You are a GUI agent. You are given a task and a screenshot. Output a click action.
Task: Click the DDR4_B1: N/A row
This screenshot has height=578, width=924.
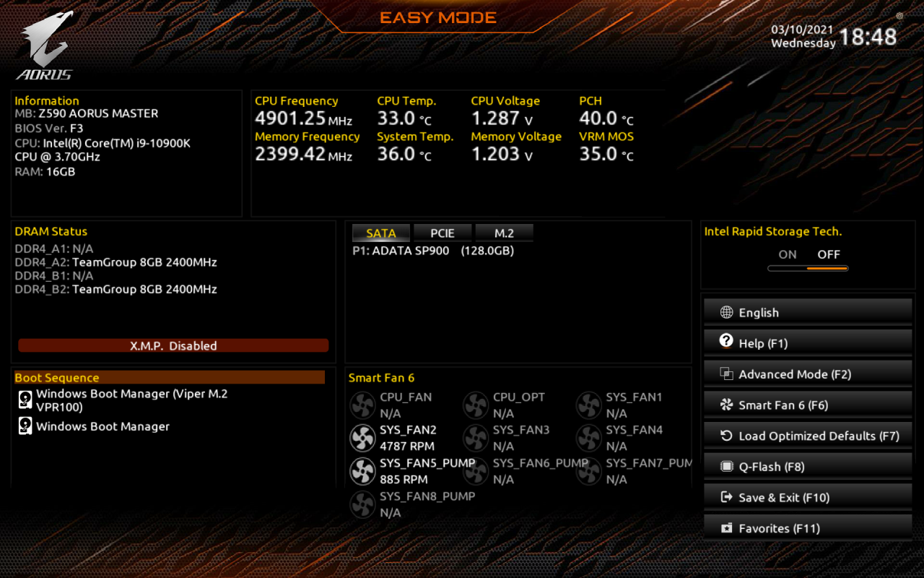(x=54, y=275)
